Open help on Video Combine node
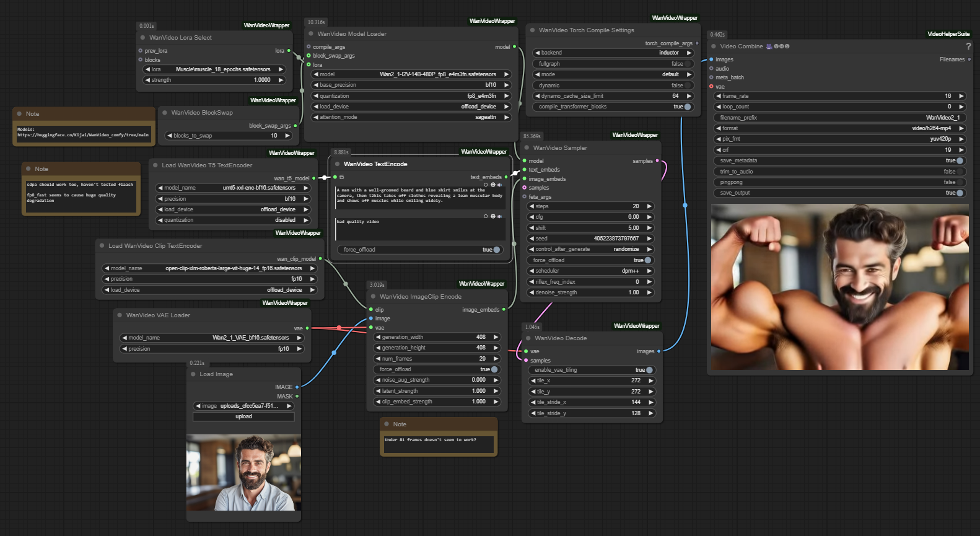 tap(968, 46)
